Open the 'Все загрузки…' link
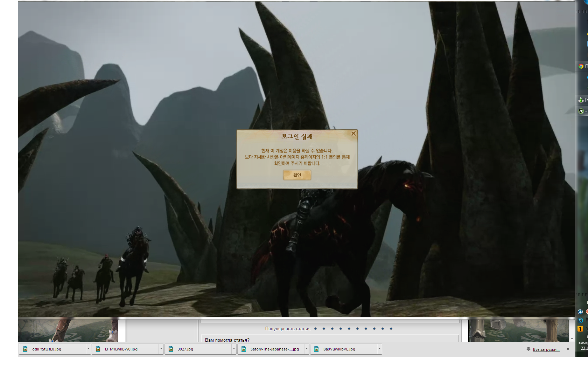Viewport: 588px width, 368px height. (546, 349)
